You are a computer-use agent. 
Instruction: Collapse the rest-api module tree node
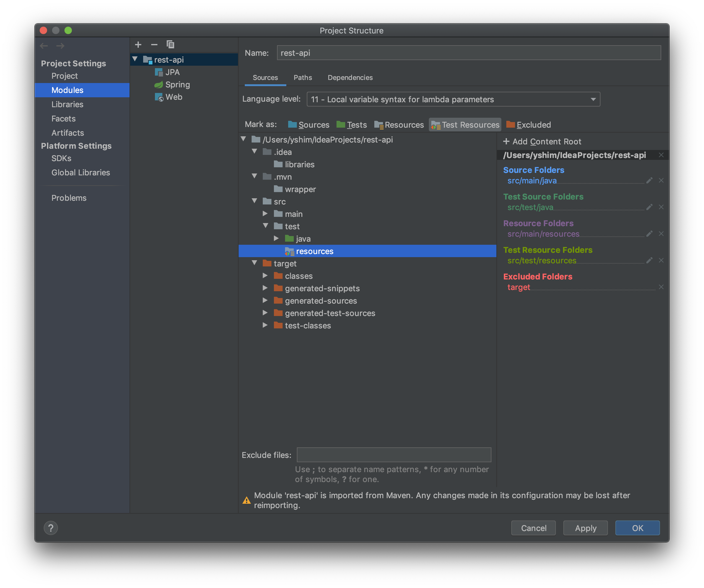(x=135, y=59)
